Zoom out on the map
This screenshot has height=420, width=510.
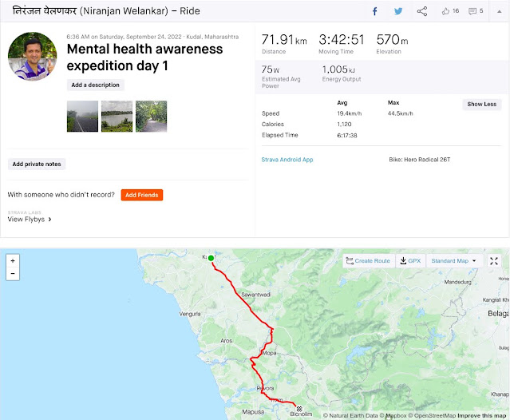click(x=13, y=274)
